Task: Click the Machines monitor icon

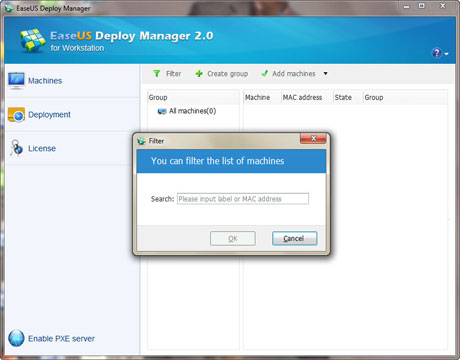Action: tap(16, 81)
